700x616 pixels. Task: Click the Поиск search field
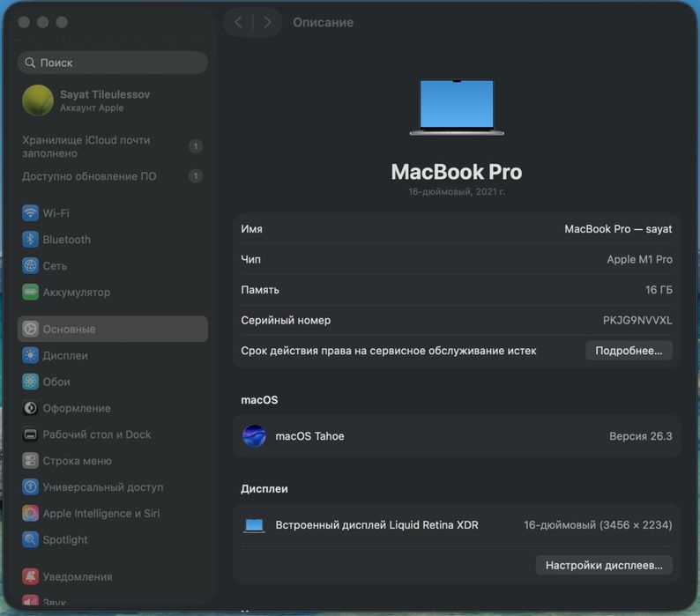pyautogui.click(x=113, y=63)
